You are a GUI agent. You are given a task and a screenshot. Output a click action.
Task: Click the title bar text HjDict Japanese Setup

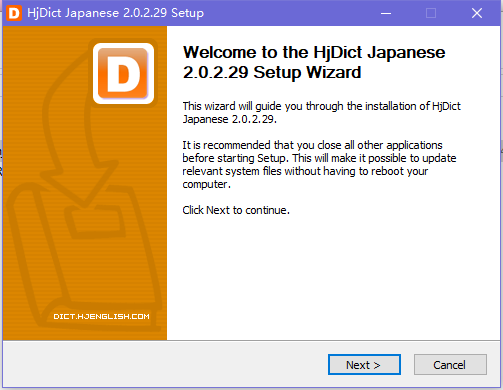click(x=115, y=13)
